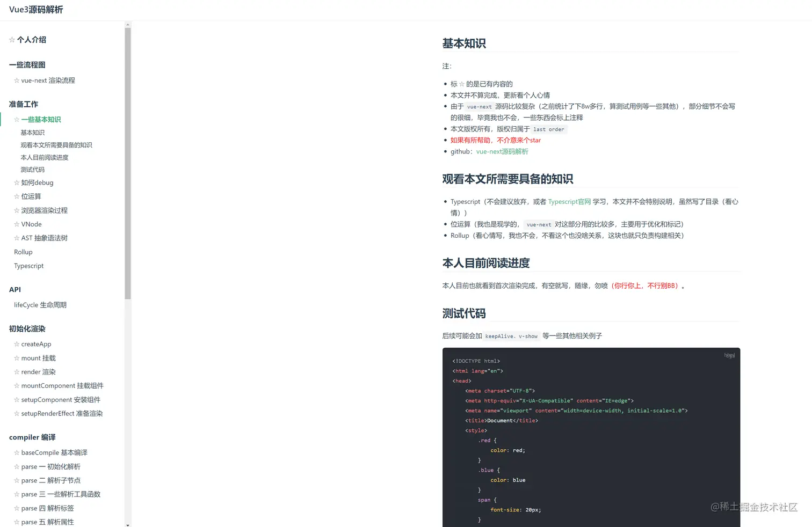Click the sidebar scroll-down arrow

point(128,524)
